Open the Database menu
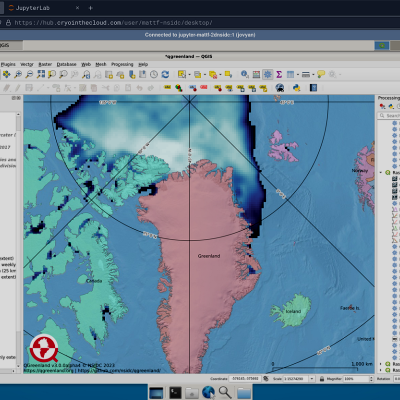Viewport: 400px width, 400px height. click(x=66, y=64)
